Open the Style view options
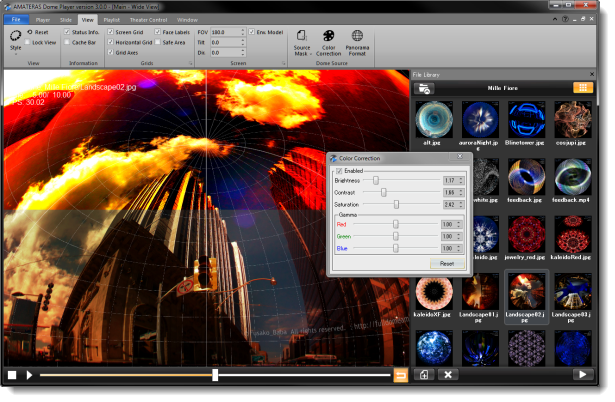This screenshot has width=615, height=402. point(15,41)
